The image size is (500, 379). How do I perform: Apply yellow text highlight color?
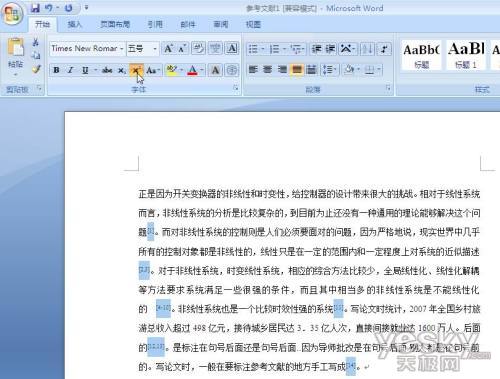click(x=172, y=70)
